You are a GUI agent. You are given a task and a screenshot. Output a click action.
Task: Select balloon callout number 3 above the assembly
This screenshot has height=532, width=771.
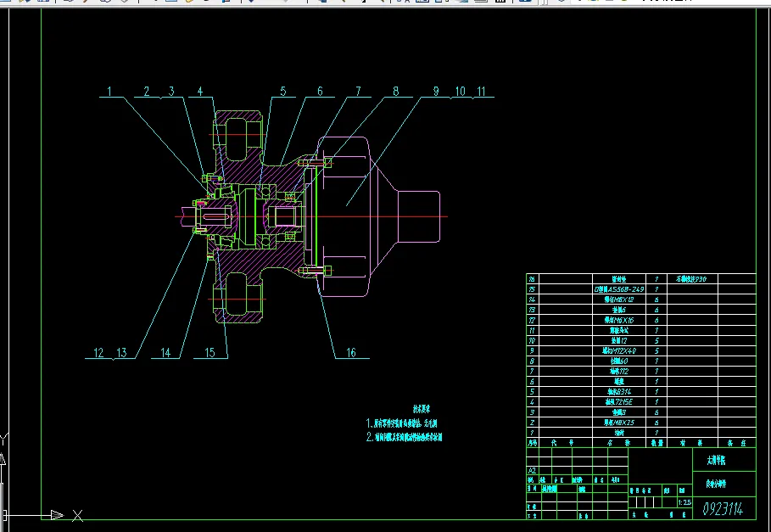click(x=171, y=92)
